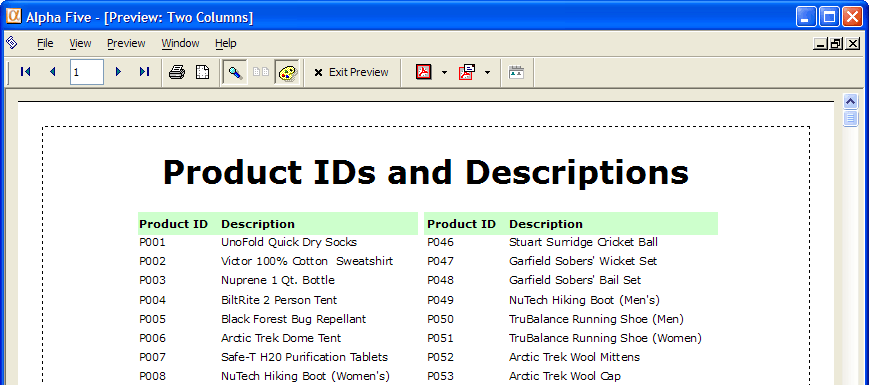
Task: Email report as PDF icon
Action: tap(467, 72)
